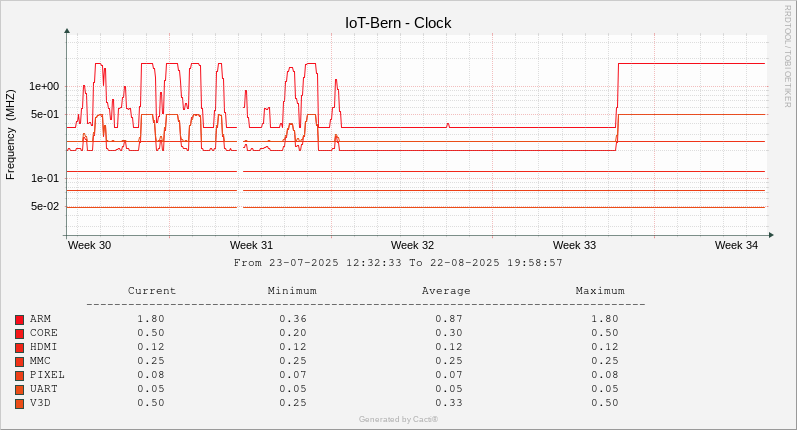This screenshot has width=797, height=430.
Task: Select the Week 34 axis label
Action: pos(736,245)
